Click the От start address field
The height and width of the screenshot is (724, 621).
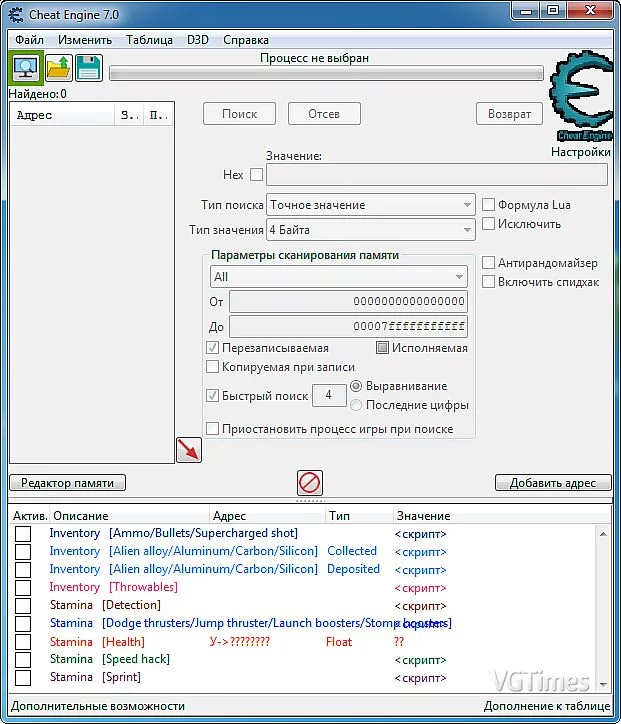click(x=349, y=302)
